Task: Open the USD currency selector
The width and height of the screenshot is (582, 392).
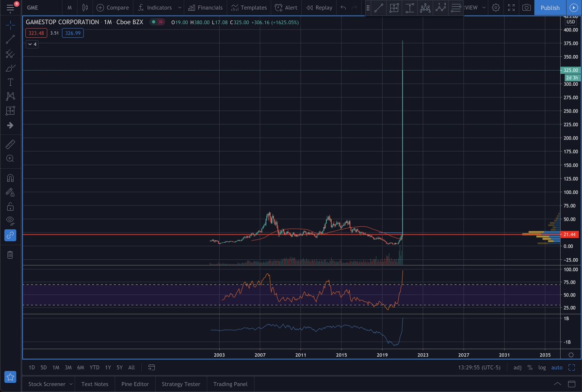Action: pyautogui.click(x=570, y=21)
